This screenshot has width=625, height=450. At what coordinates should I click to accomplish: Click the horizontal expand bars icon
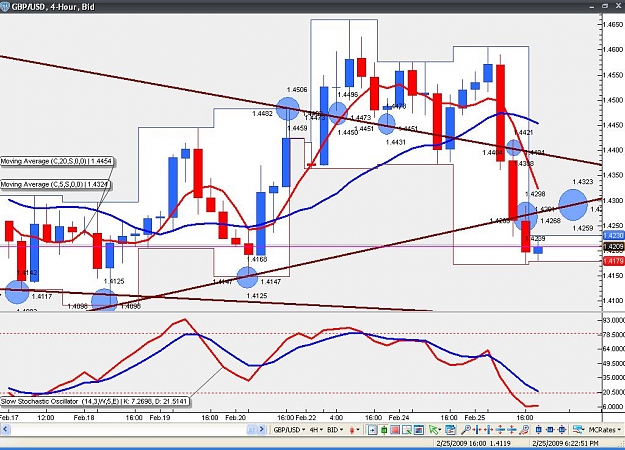click(x=488, y=430)
